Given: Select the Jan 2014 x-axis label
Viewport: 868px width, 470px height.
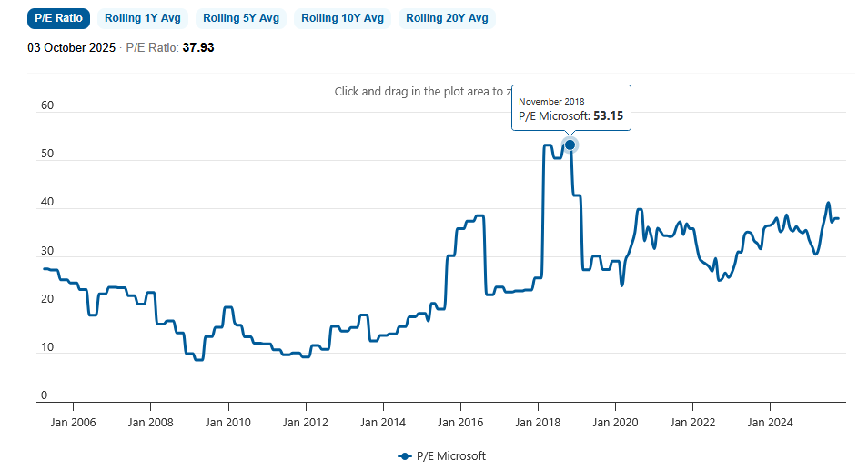Looking at the screenshot, I should tap(383, 422).
